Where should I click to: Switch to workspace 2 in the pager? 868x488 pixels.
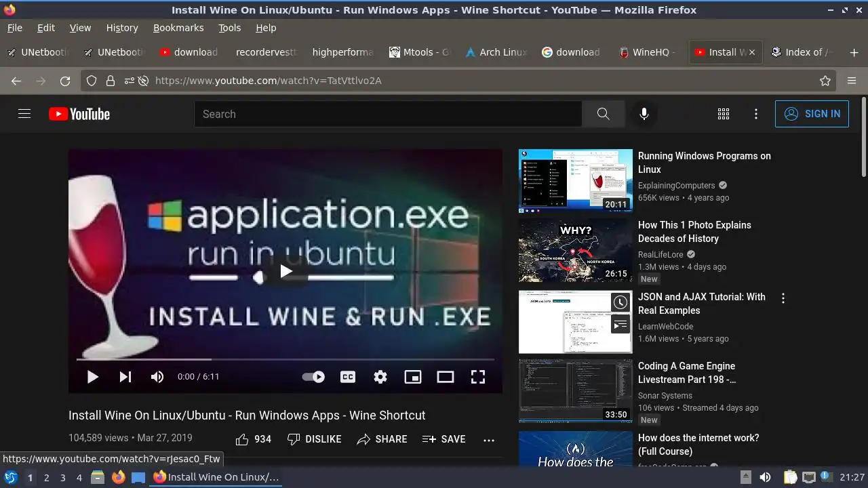[x=46, y=478]
